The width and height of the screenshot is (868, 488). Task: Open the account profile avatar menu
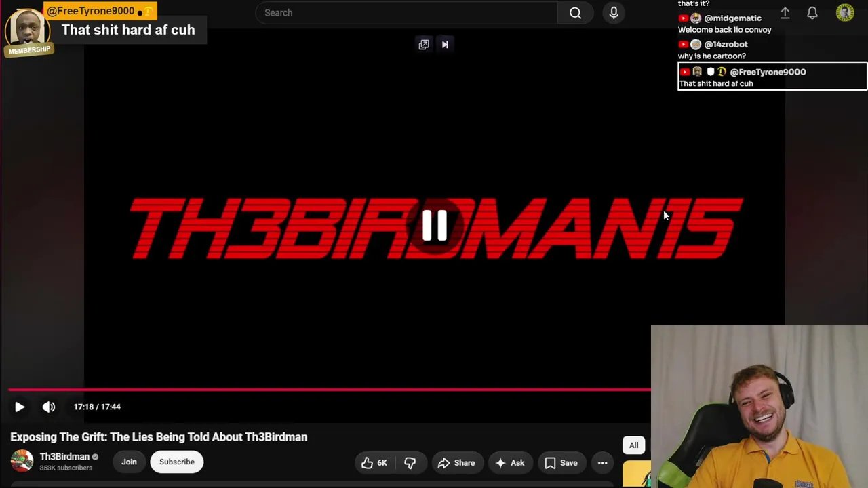845,13
